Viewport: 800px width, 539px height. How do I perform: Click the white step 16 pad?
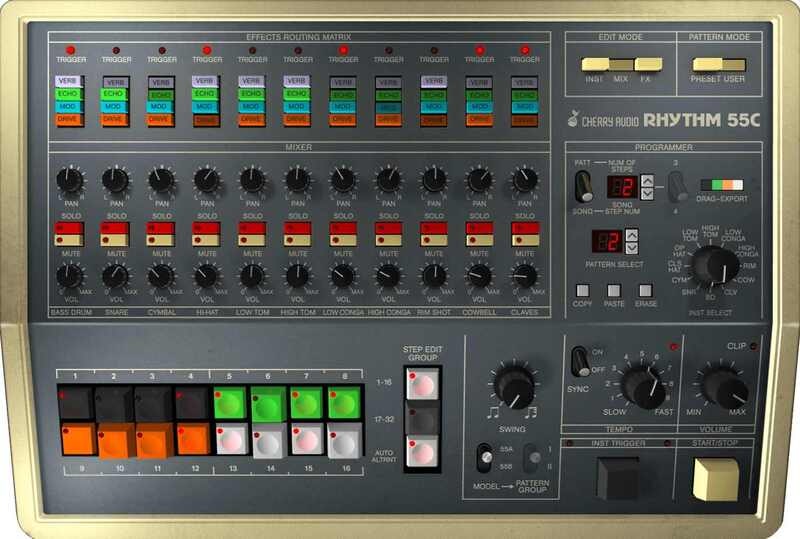pyautogui.click(x=343, y=438)
